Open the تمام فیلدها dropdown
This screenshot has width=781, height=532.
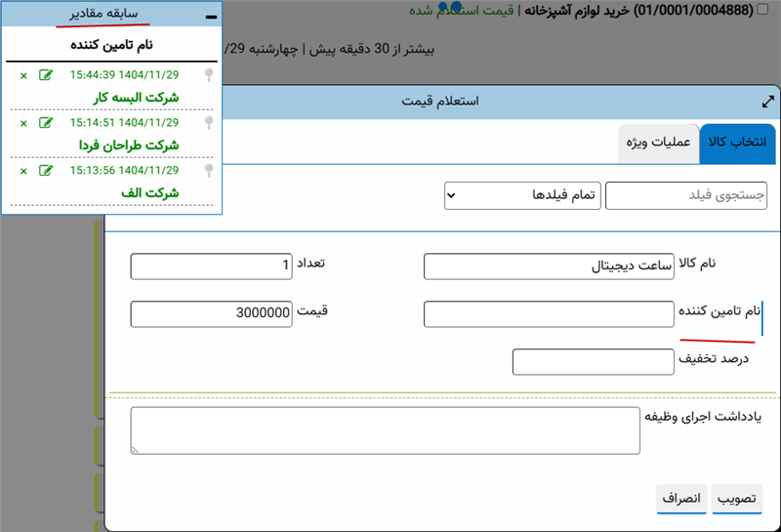coord(521,195)
